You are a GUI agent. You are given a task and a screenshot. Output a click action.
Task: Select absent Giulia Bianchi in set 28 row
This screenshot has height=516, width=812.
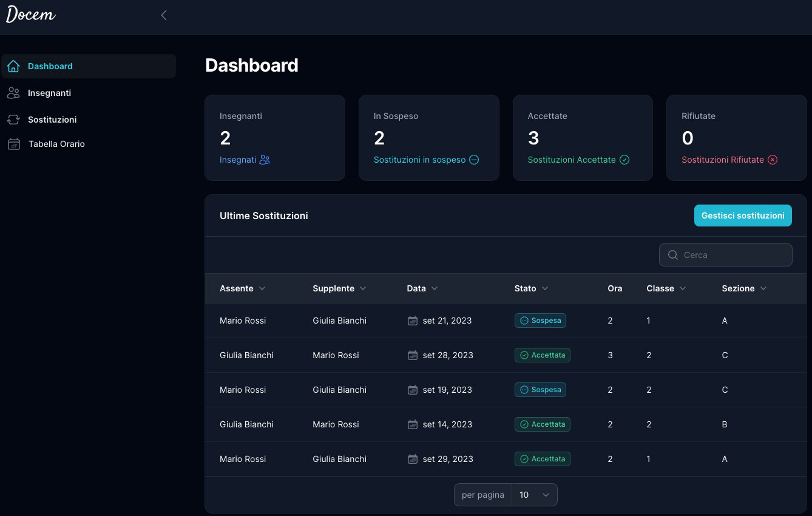point(246,355)
